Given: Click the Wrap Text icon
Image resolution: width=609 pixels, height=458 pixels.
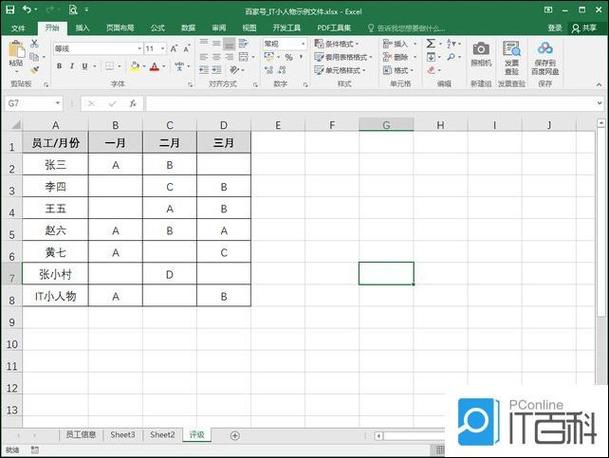Looking at the screenshot, I should (x=244, y=44).
